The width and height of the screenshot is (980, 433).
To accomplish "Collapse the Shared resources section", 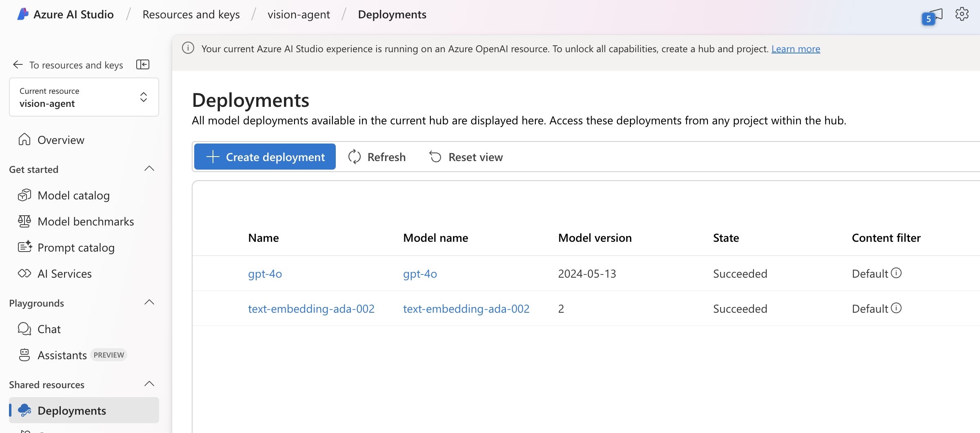I will pos(149,384).
